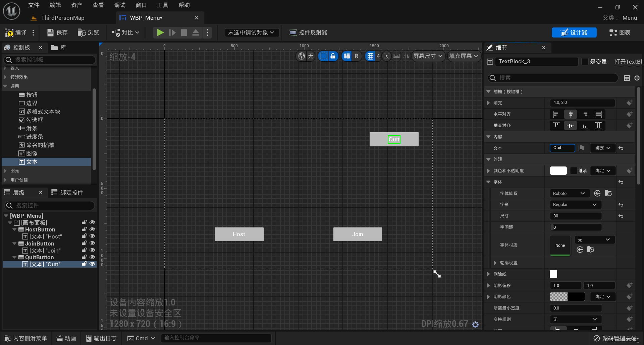This screenshot has height=345, width=644.
Task: Toggle visibility eye of HostButton
Action: 92,229
